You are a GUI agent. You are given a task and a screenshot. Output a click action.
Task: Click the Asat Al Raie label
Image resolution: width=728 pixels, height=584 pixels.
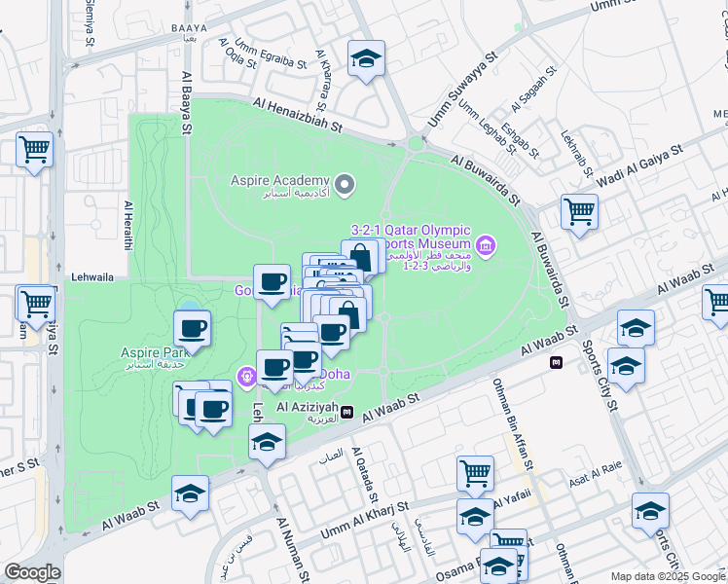point(596,474)
